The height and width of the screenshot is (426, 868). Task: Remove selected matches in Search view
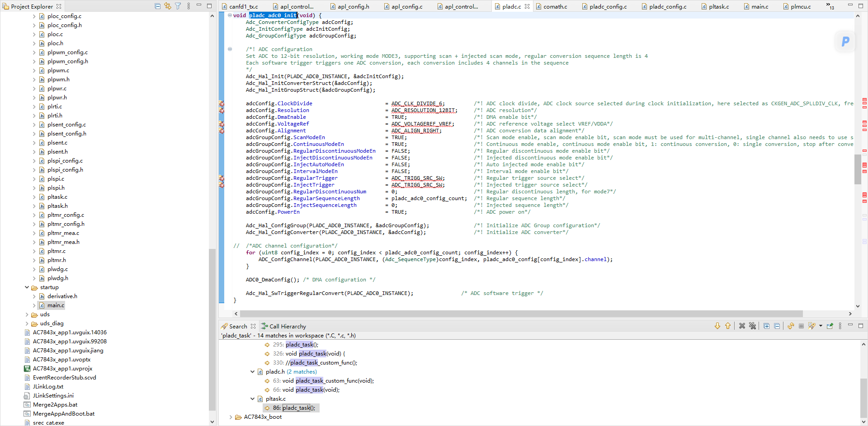click(x=742, y=326)
